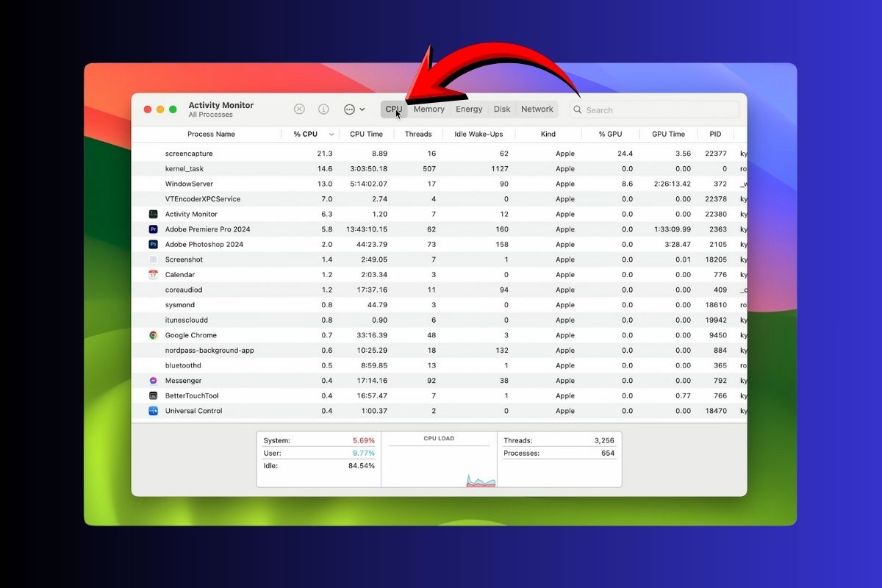This screenshot has width=882, height=588.
Task: Select the bluetoothd process
Action: (183, 365)
